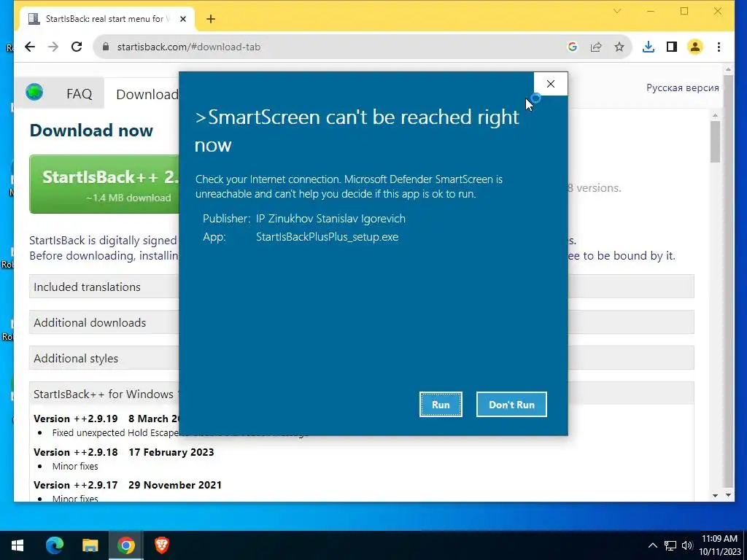Image resolution: width=747 pixels, height=560 pixels.
Task: Click StartIsBackPlusPlus_setup.exe app name
Action: [x=328, y=237]
